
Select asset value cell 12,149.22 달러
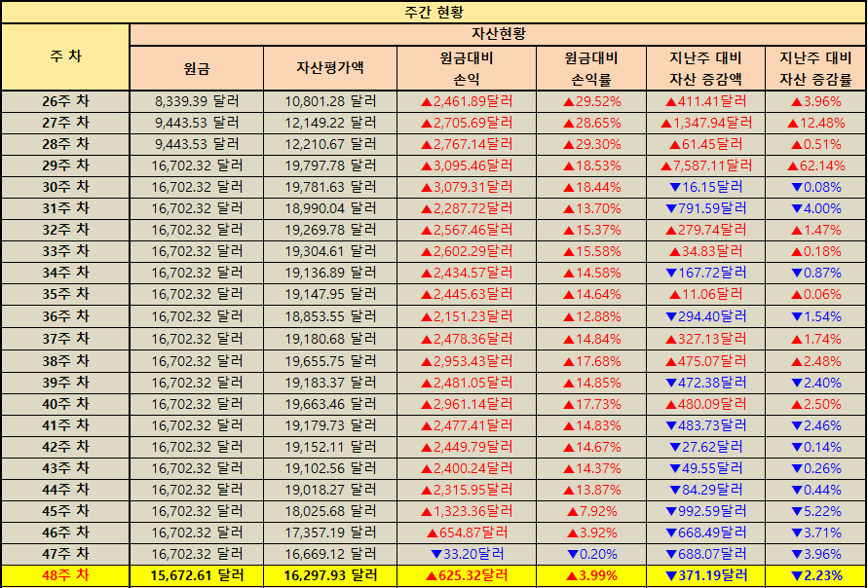point(330,123)
